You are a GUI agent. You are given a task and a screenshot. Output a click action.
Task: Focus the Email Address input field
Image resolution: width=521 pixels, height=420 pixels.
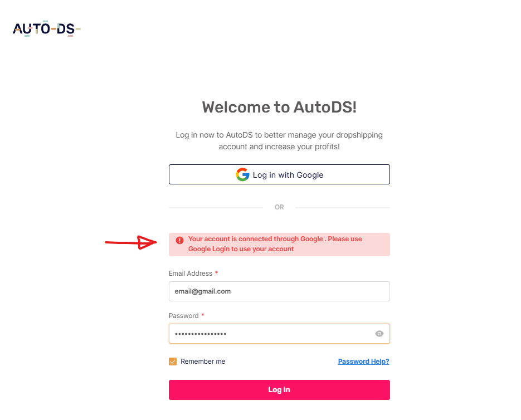point(279,291)
